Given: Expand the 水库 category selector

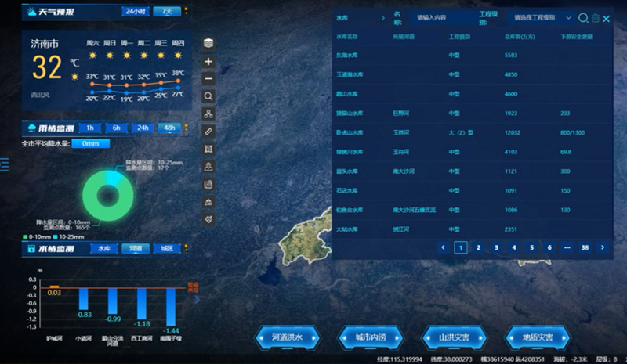Looking at the screenshot, I should tap(360, 17).
